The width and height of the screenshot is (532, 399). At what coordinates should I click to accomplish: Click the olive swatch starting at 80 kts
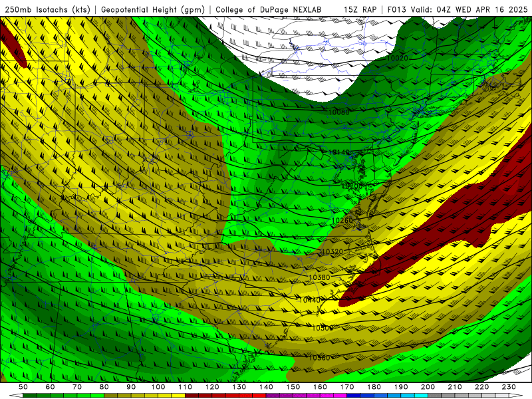(x=110, y=396)
